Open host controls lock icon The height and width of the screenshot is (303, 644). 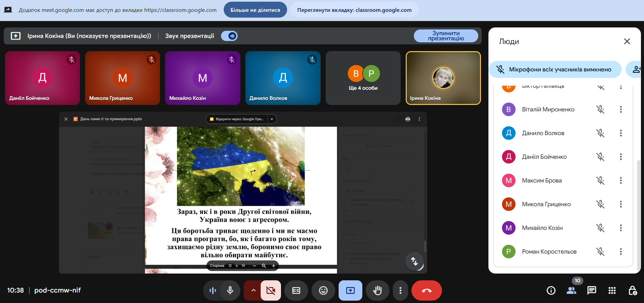632,290
